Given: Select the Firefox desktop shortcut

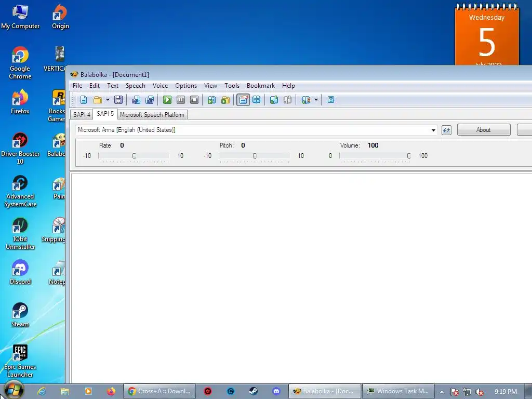Looking at the screenshot, I should click(20, 102).
